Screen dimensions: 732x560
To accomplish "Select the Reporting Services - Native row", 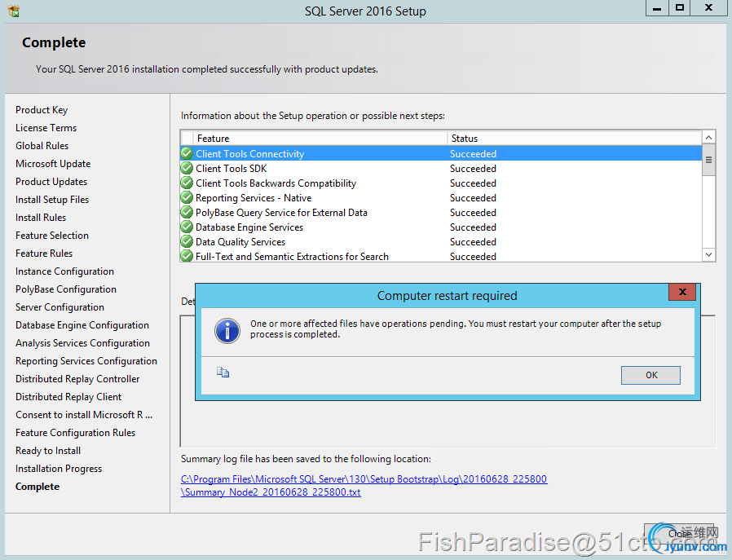I will 441,198.
